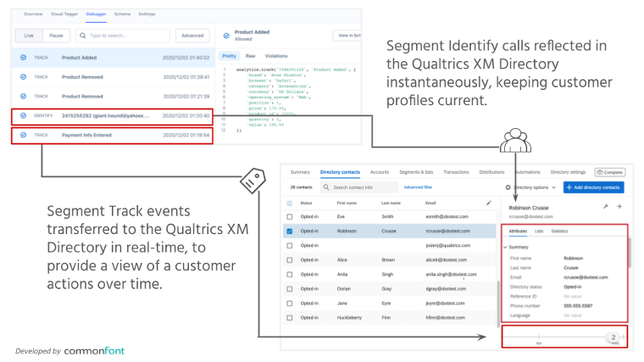
Task: Click the edit columns pencil icon
Action: (489, 203)
